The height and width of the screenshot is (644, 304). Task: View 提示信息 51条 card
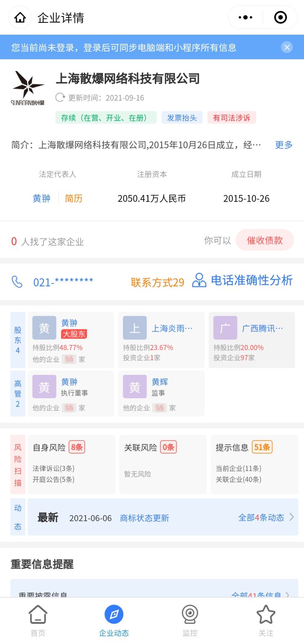pos(255,464)
